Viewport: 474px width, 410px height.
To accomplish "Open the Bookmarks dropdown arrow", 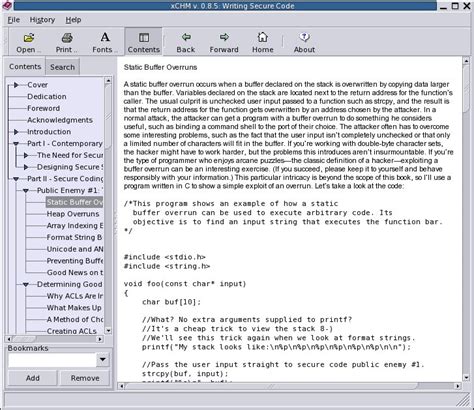I will pyautogui.click(x=103, y=359).
